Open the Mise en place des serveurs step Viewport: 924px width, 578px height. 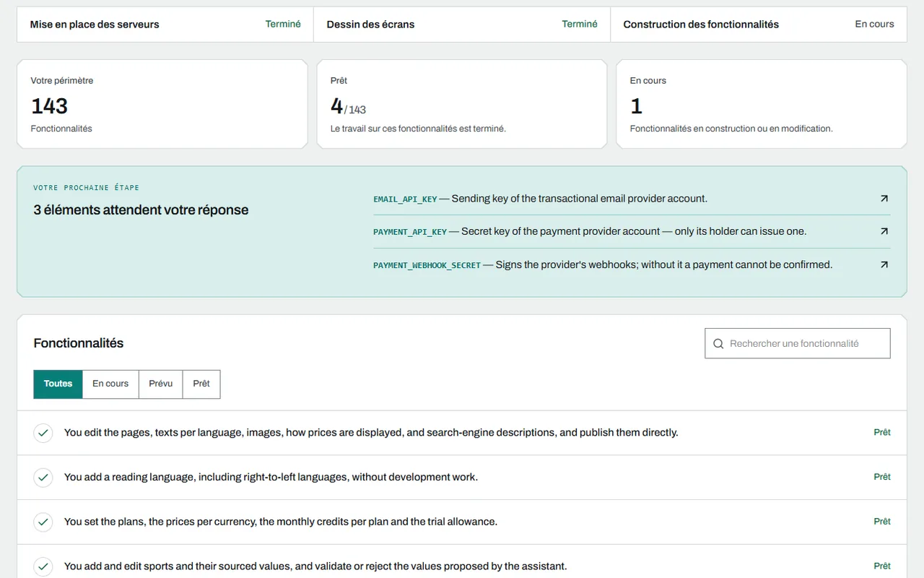coord(165,25)
